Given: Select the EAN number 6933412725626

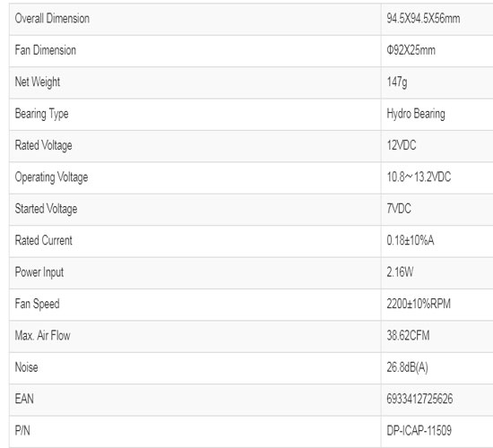Looking at the screenshot, I should 419,399.
